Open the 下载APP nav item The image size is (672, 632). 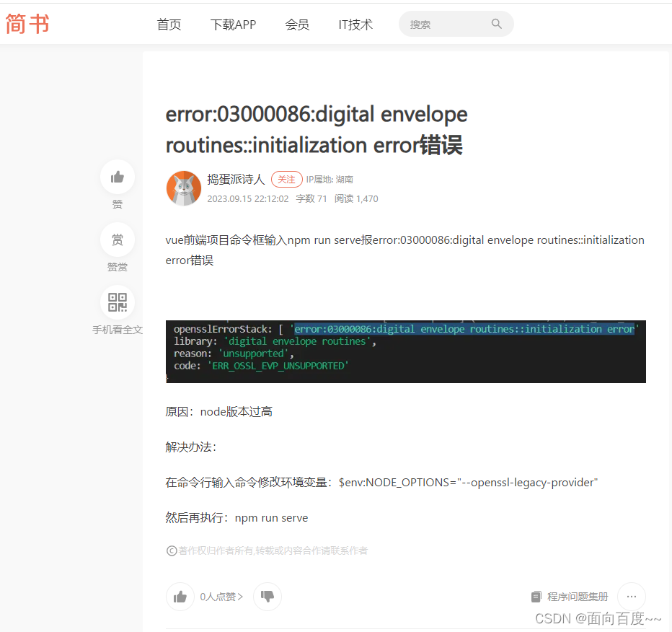[x=233, y=25]
